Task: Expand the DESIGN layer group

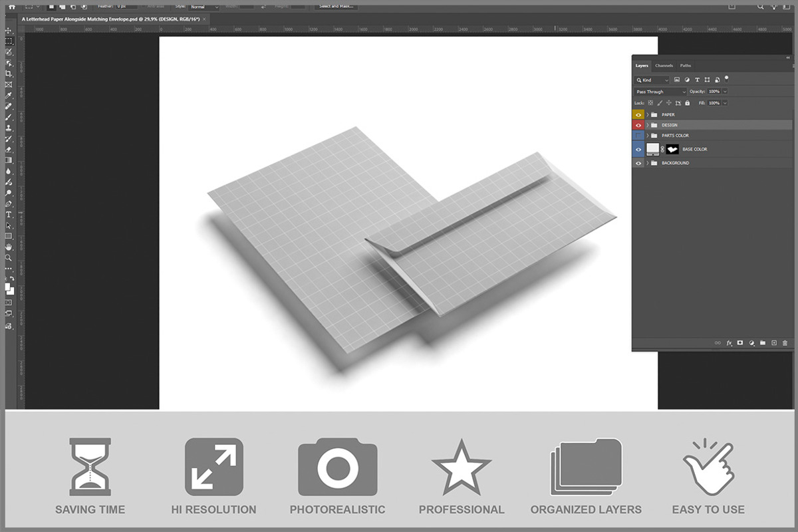Action: (x=648, y=125)
